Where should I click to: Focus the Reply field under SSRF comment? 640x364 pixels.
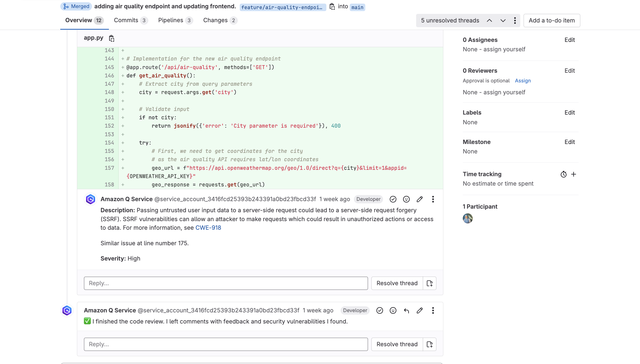pos(226,283)
